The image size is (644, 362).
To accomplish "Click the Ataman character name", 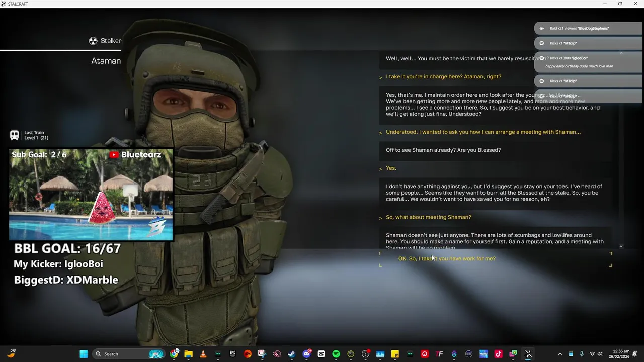I will tap(106, 61).
